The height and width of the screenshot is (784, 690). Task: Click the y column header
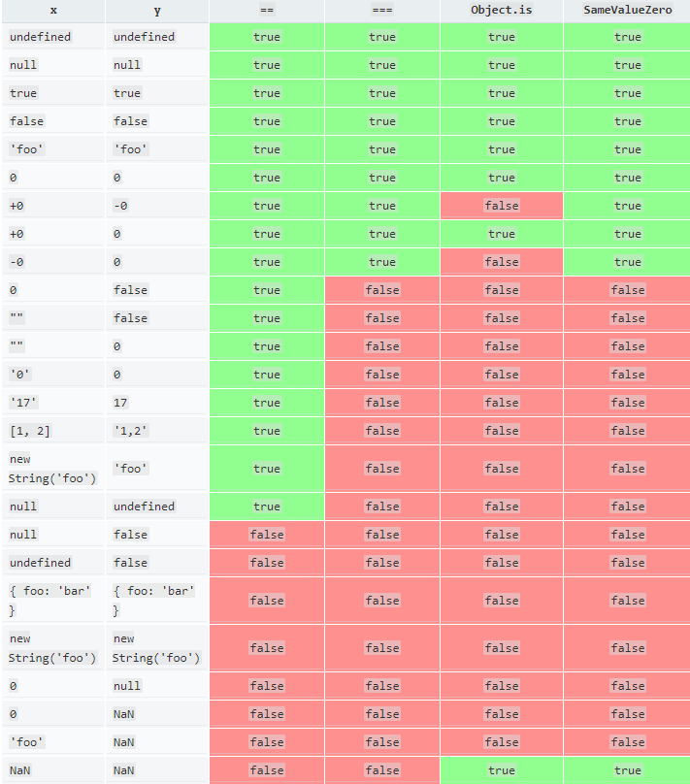(157, 11)
